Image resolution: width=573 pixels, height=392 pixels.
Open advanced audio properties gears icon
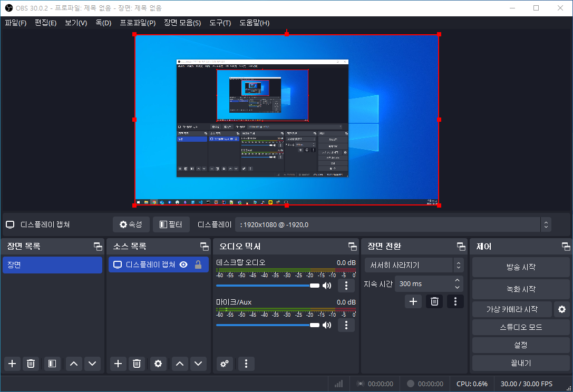click(x=226, y=364)
